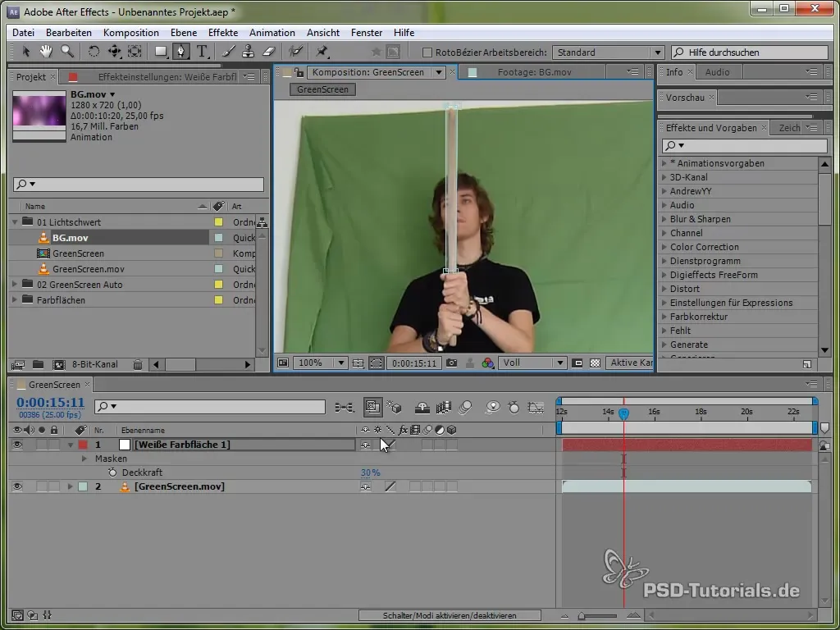The image size is (840, 630).
Task: Create new composition icon in Projekt panel
Action: click(x=59, y=365)
